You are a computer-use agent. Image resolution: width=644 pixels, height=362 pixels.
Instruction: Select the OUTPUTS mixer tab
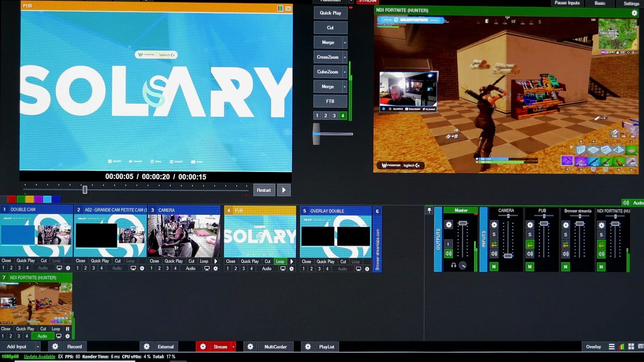pos(438,239)
